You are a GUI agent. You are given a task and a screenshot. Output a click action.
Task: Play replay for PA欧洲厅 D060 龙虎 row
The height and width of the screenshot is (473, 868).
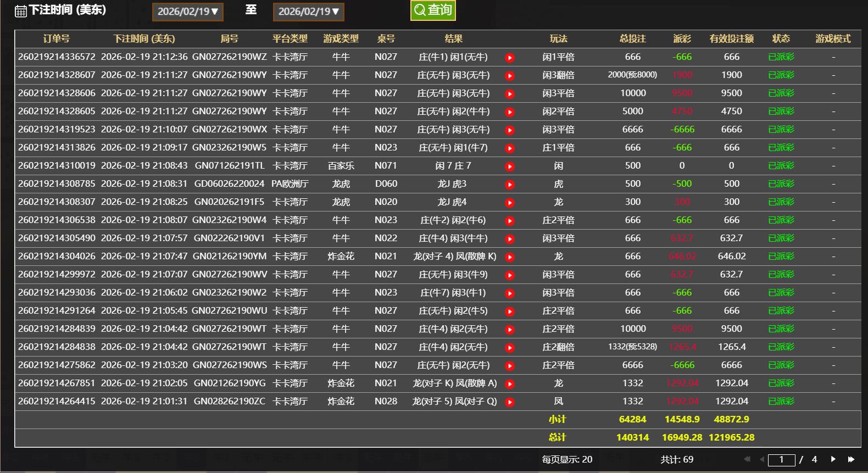tap(510, 185)
